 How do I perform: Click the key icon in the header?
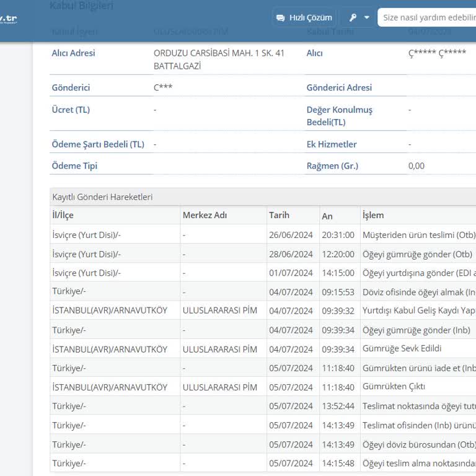tap(353, 17)
